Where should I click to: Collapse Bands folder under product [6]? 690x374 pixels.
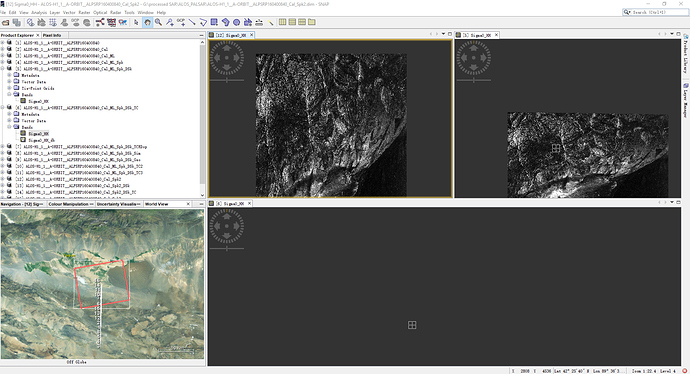(x=9, y=127)
